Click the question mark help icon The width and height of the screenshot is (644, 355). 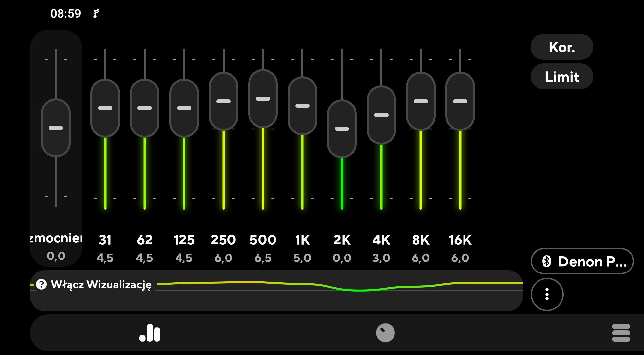click(41, 284)
